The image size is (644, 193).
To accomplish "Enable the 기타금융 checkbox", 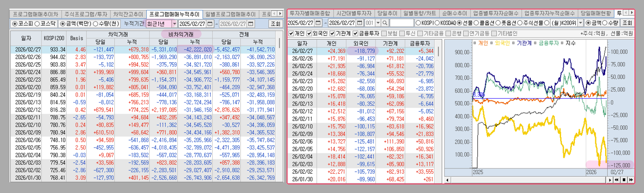I will [x=420, y=33].
